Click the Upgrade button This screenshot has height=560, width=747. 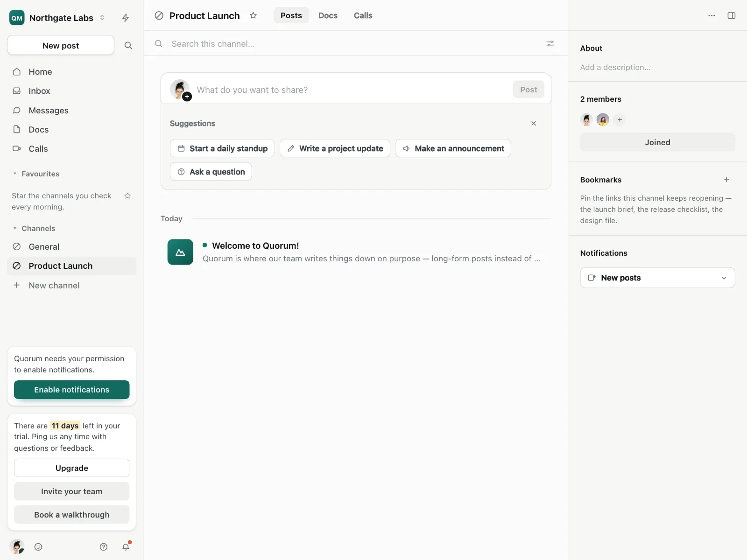[x=72, y=468]
